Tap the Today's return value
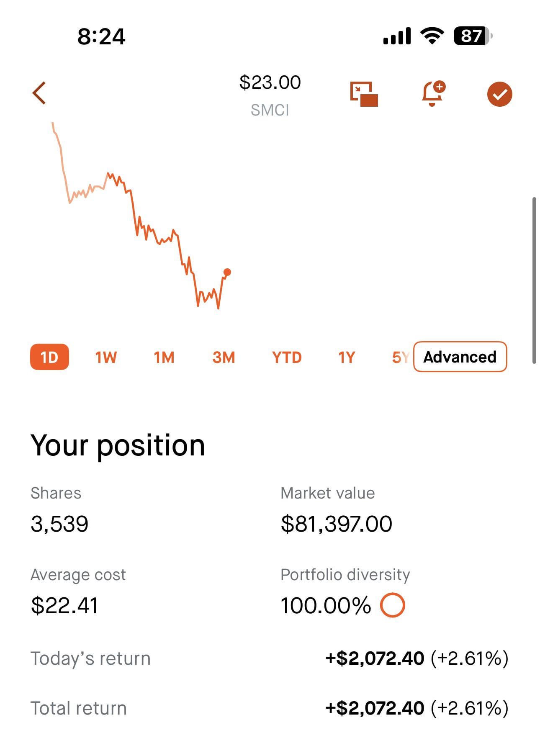 coord(417,658)
